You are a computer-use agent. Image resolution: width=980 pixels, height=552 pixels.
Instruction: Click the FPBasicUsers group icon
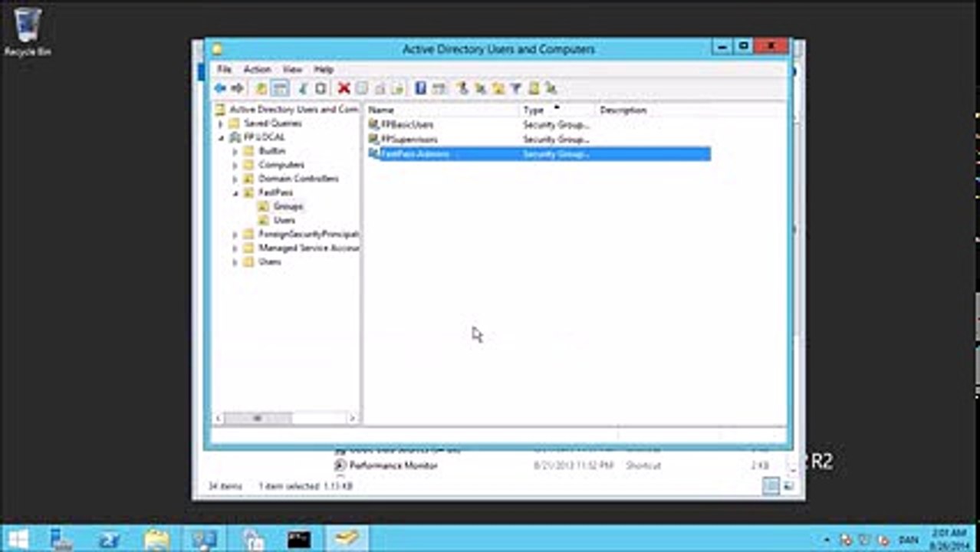373,124
